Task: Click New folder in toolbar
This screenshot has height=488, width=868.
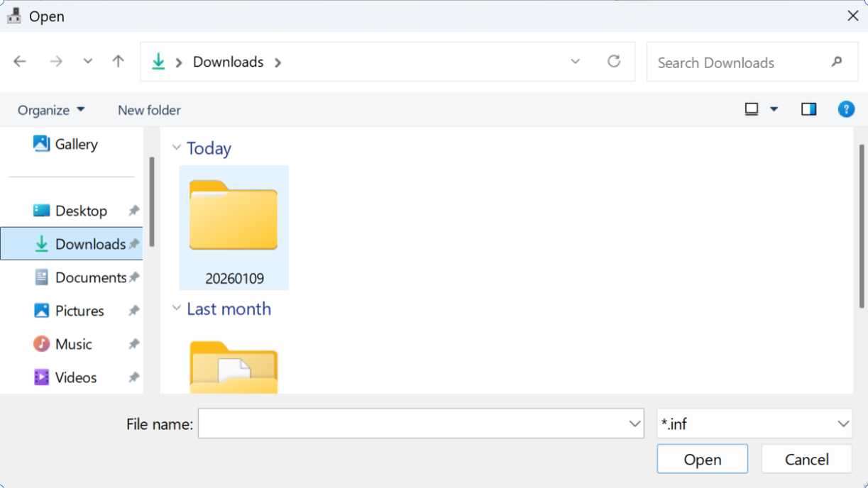Action: point(149,110)
